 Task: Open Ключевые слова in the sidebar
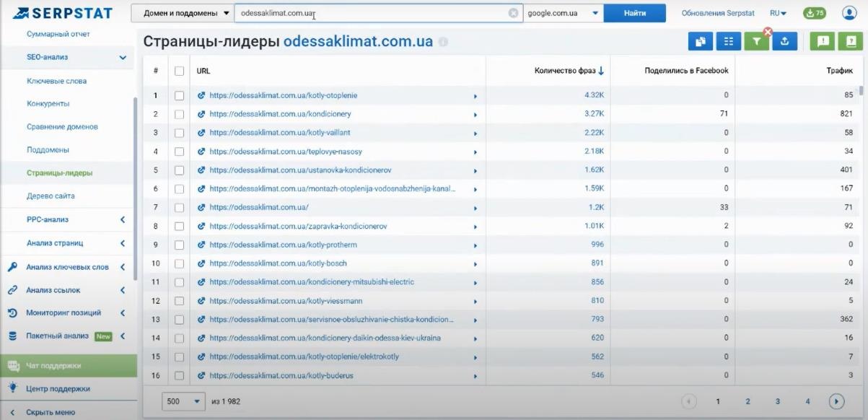coord(56,81)
